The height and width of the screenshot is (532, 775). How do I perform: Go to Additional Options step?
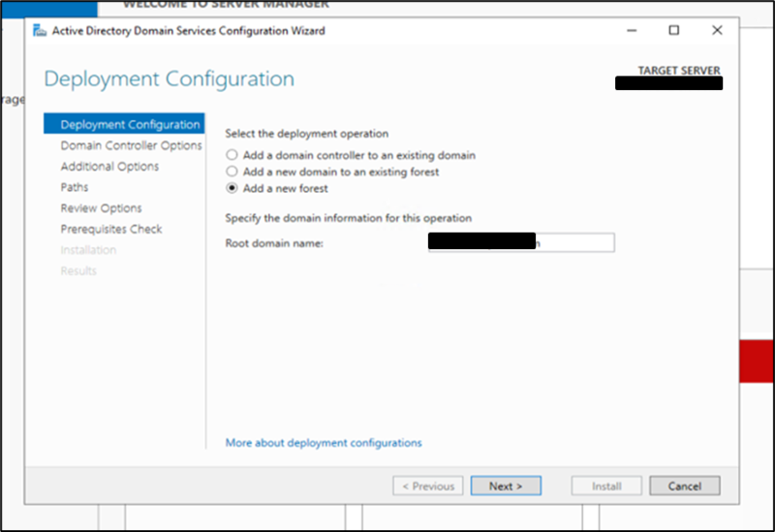pos(109,166)
